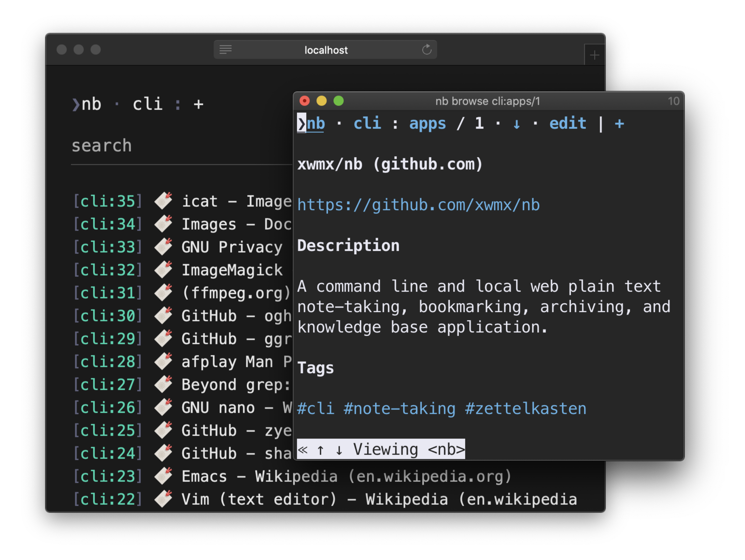
Task: Select the #cli tag
Action: (x=316, y=408)
